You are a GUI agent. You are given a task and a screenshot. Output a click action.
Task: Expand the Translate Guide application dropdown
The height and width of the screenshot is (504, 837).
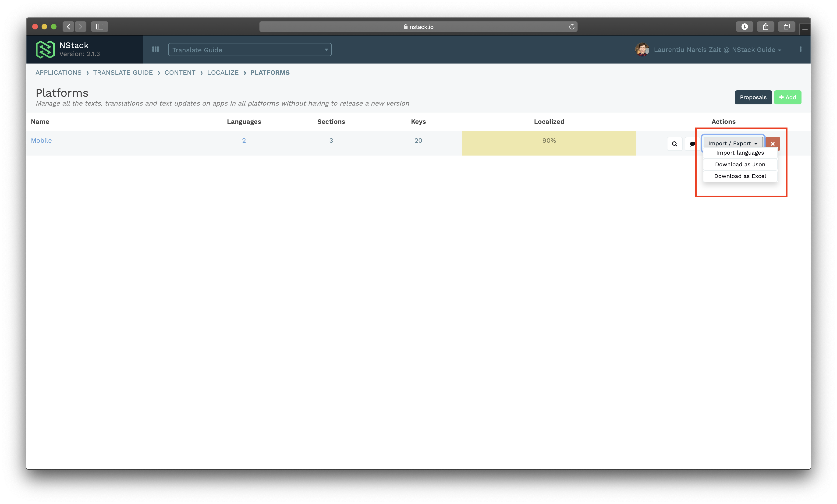click(250, 50)
